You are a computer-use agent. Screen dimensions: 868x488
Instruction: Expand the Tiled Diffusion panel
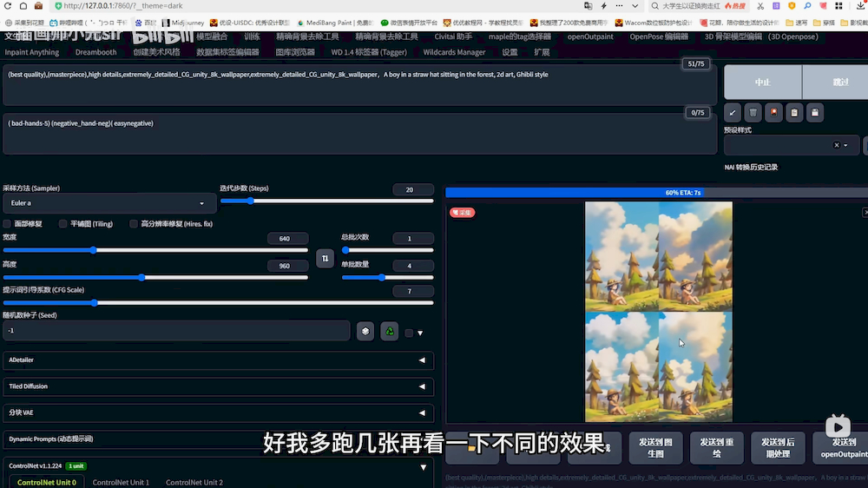point(217,386)
